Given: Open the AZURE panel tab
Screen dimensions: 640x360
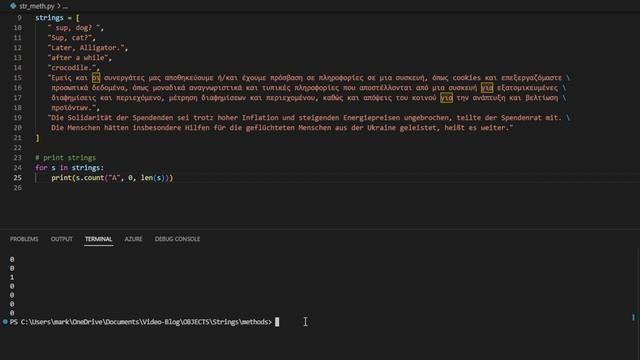Looking at the screenshot, I should click(x=133, y=239).
